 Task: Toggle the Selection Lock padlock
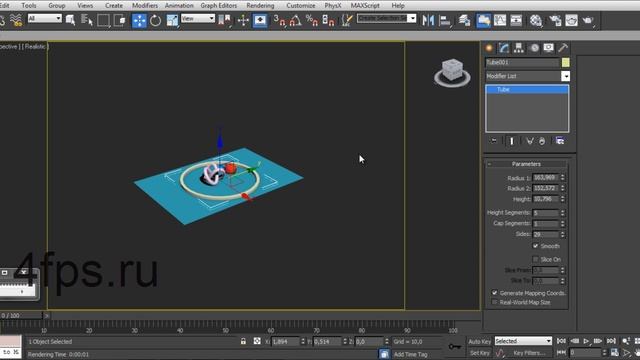tap(243, 341)
